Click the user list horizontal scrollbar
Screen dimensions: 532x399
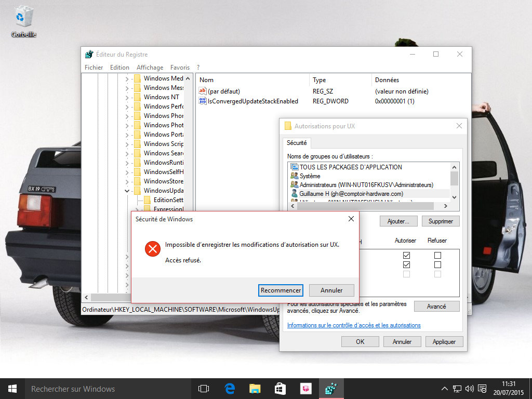[364, 206]
